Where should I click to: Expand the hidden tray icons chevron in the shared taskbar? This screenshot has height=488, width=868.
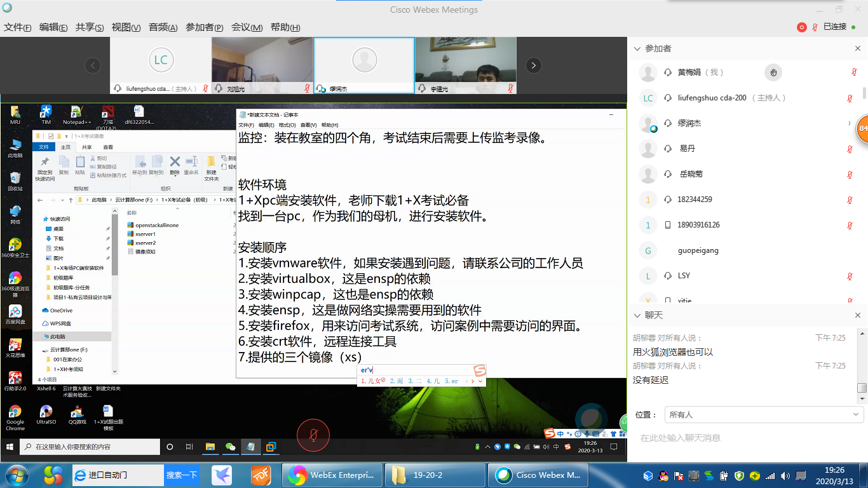point(487,447)
